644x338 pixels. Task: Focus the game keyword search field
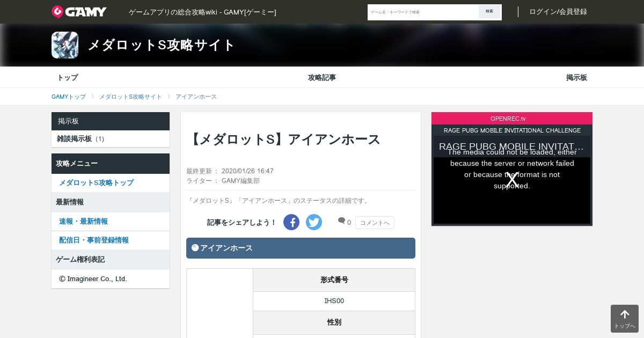[x=423, y=12]
